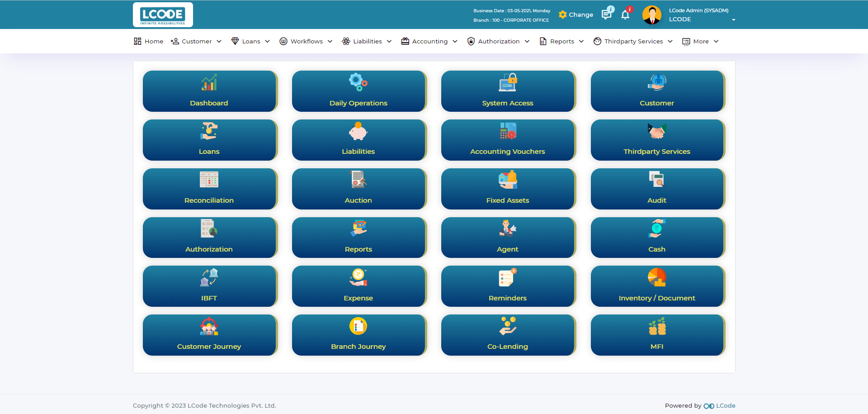Click the Fixed Assets house icon

[x=508, y=180]
